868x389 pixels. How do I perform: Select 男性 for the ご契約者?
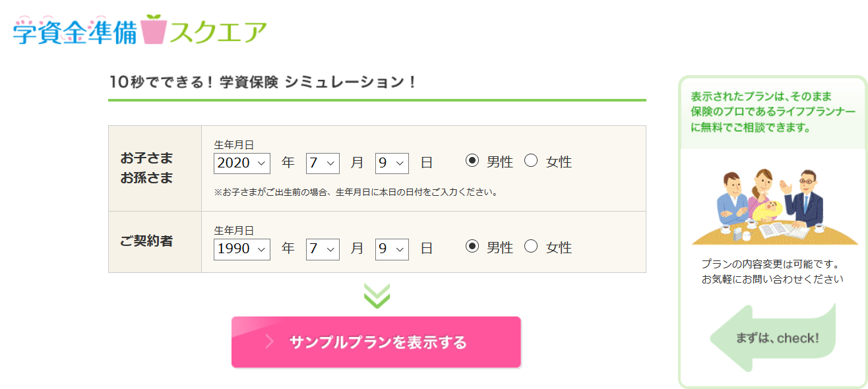coord(472,247)
